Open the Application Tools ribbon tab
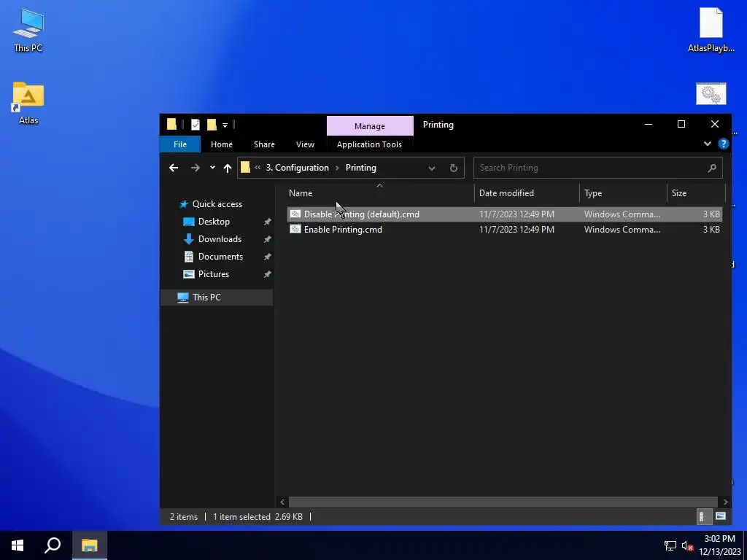 click(369, 144)
